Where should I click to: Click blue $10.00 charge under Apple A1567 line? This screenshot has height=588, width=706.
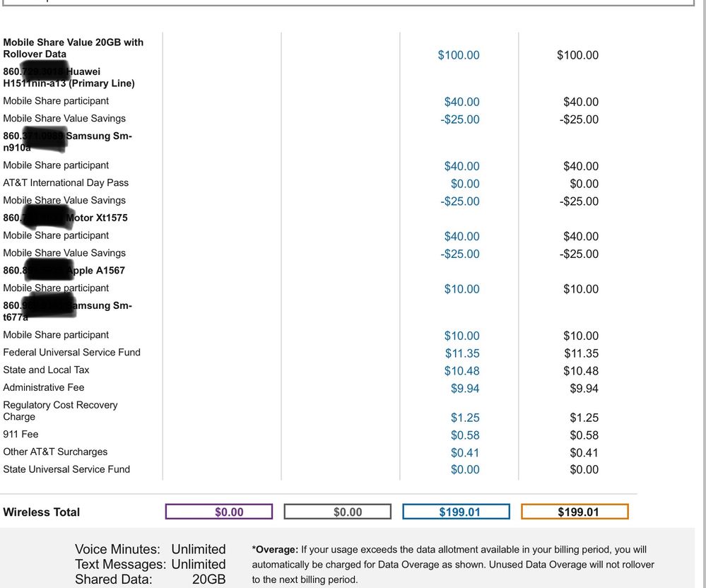tap(461, 289)
